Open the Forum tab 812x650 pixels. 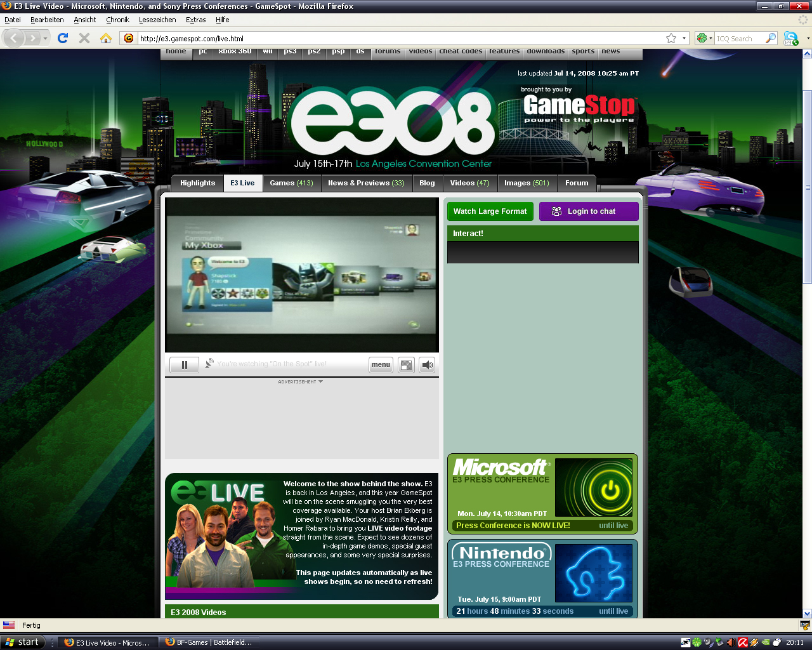(x=577, y=183)
